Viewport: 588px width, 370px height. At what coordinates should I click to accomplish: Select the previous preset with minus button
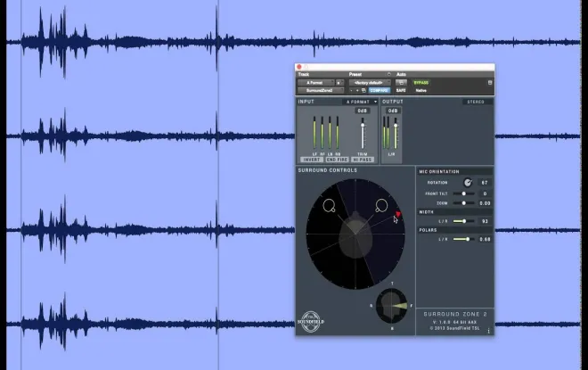pos(351,90)
